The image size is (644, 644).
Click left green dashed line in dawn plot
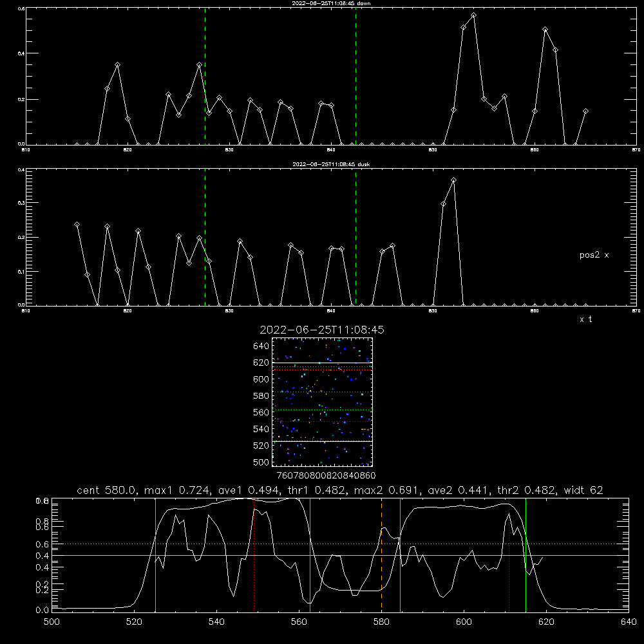205,76
